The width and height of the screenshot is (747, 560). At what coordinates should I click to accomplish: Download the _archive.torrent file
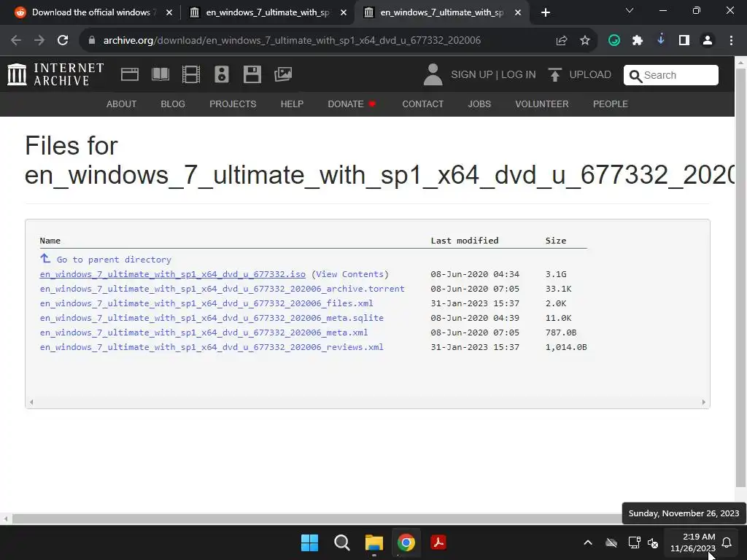(222, 289)
